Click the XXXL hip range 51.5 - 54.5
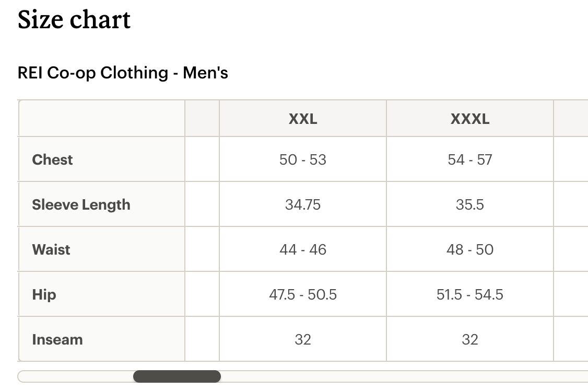 [x=469, y=294]
